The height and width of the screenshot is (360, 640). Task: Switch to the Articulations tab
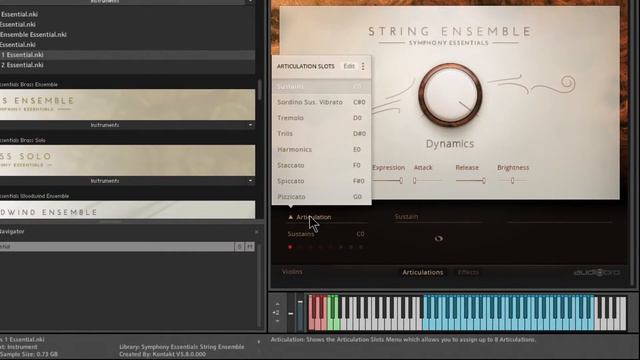(x=422, y=272)
